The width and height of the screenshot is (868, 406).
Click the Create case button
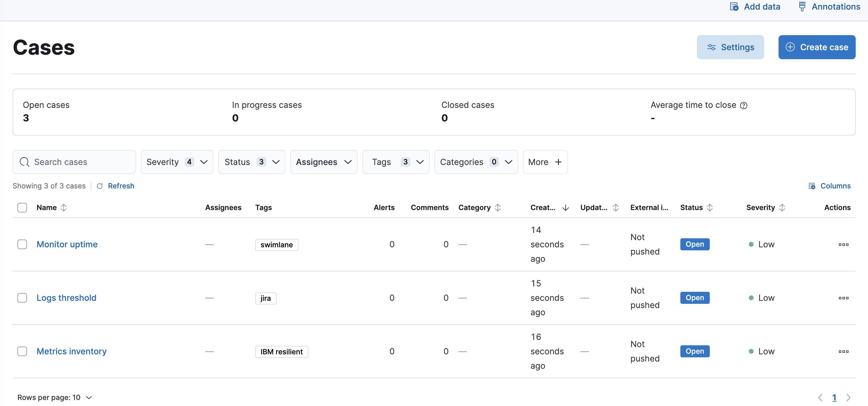pos(817,47)
